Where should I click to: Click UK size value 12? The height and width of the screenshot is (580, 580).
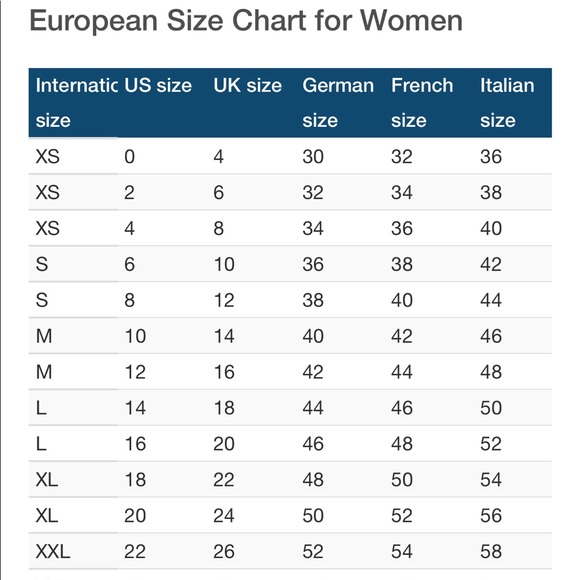(x=224, y=300)
